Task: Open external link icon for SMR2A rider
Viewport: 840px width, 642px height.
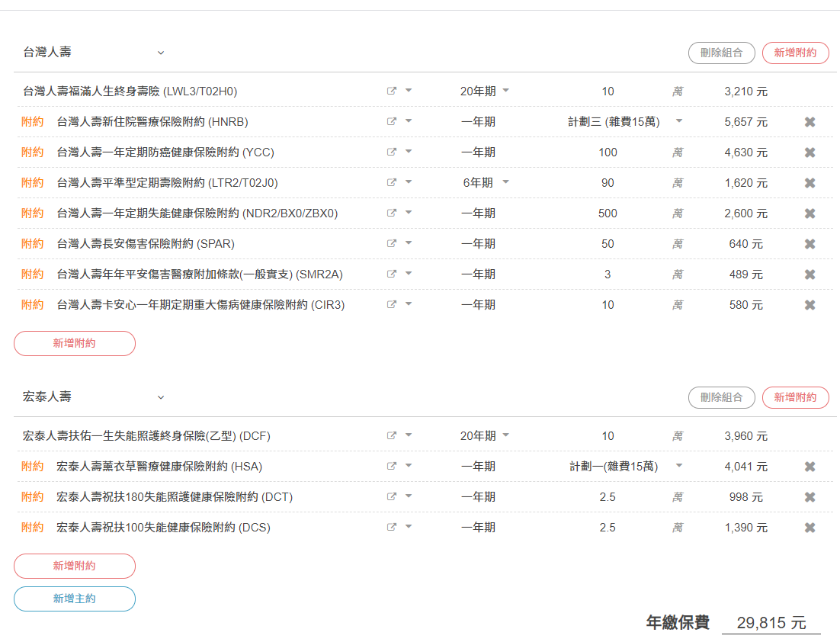Action: coord(392,274)
